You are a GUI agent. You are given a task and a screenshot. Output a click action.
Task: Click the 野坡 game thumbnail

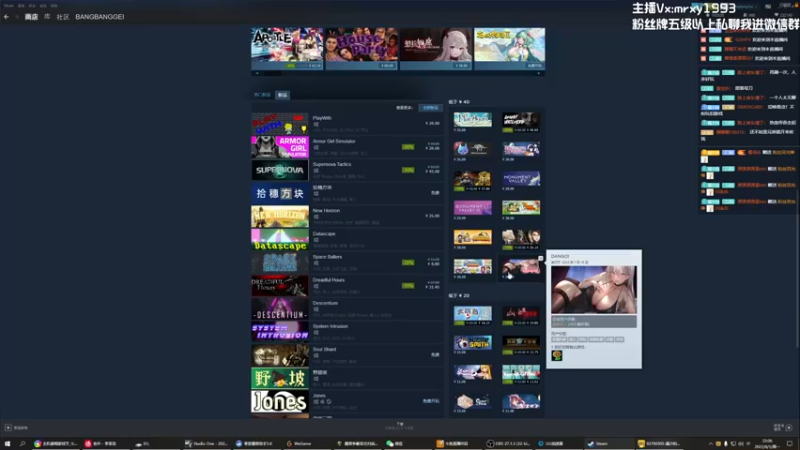click(x=280, y=378)
